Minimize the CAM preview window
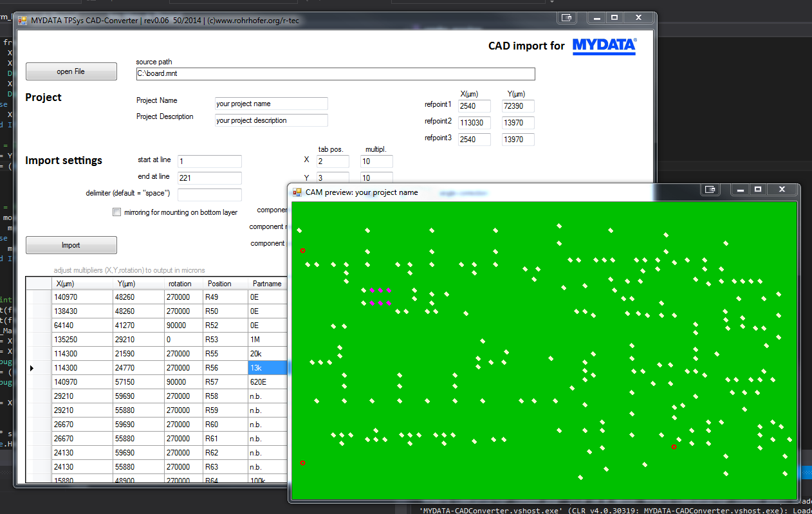812x514 pixels. pyautogui.click(x=741, y=189)
